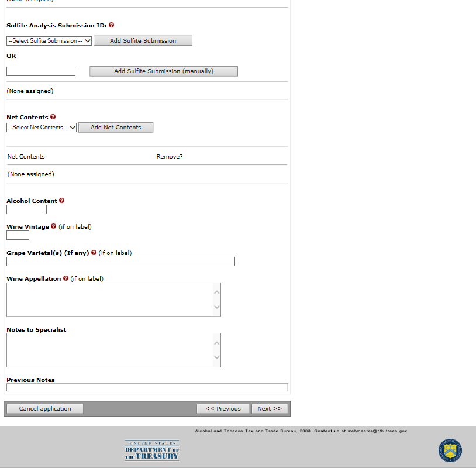Proceed with the Next button
This screenshot has width=476, height=468.
coord(270,409)
